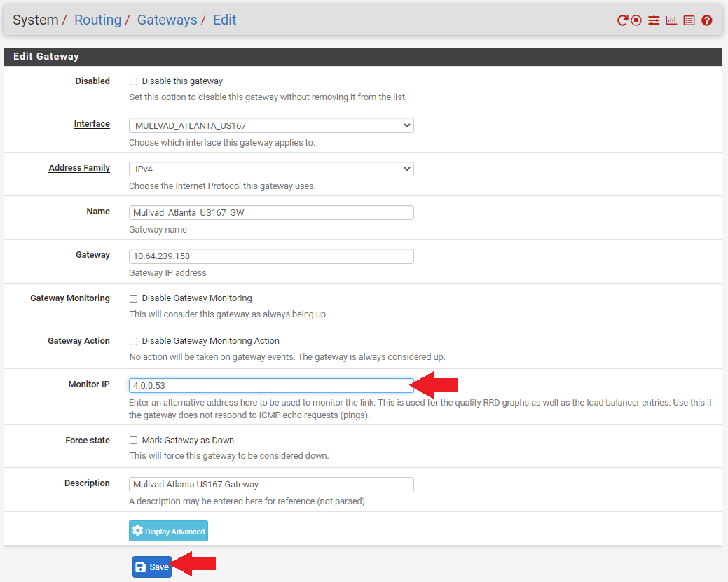Image resolution: width=728 pixels, height=582 pixels.
Task: Click the gear icon on Display Advanced
Action: click(x=137, y=530)
